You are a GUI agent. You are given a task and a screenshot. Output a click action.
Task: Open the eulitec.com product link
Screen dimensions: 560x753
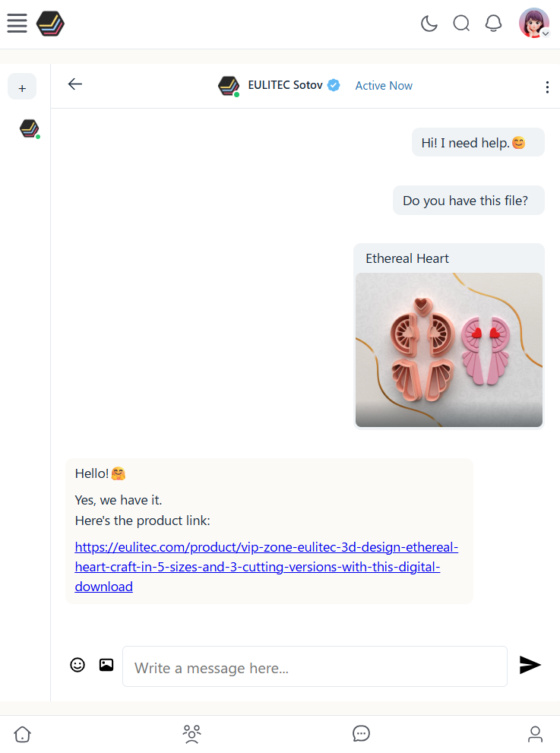pyautogui.click(x=266, y=567)
